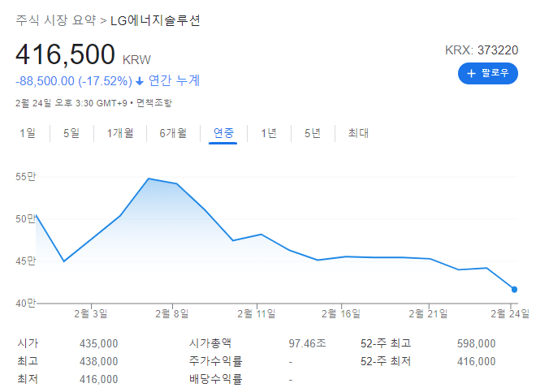Click the 시가총액 label

click(210, 343)
